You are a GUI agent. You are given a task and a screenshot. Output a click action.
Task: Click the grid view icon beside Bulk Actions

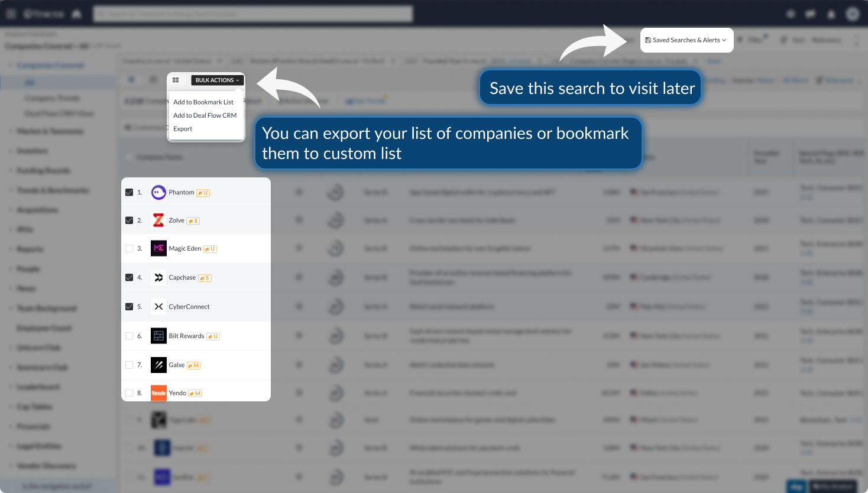176,80
